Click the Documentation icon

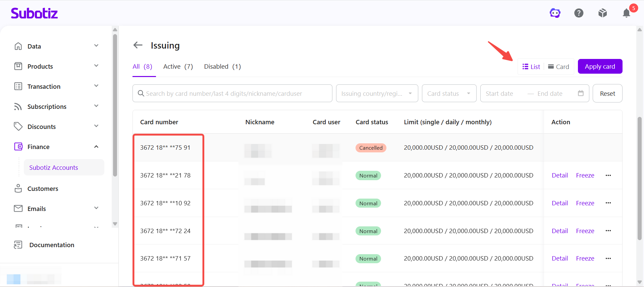pos(18,245)
